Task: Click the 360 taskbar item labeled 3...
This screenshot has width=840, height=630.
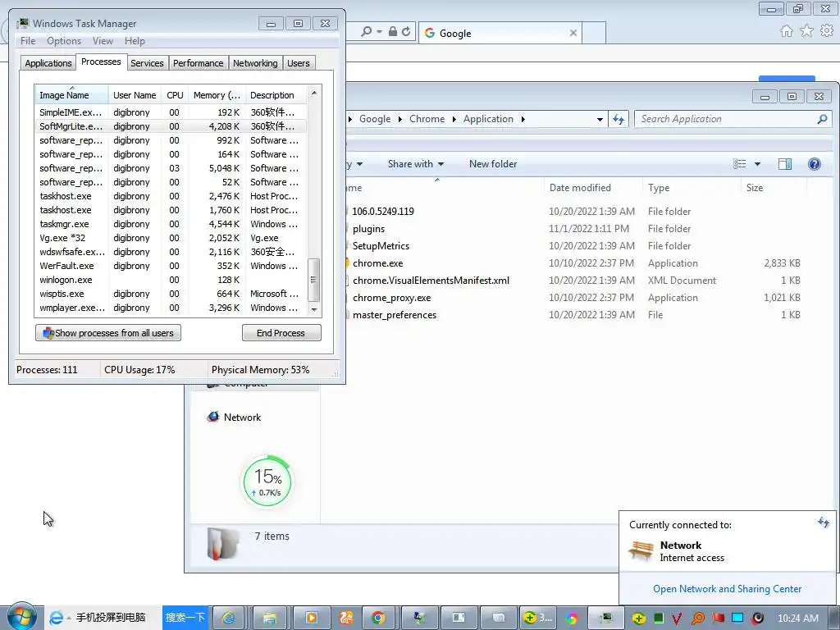Action: coord(538,618)
